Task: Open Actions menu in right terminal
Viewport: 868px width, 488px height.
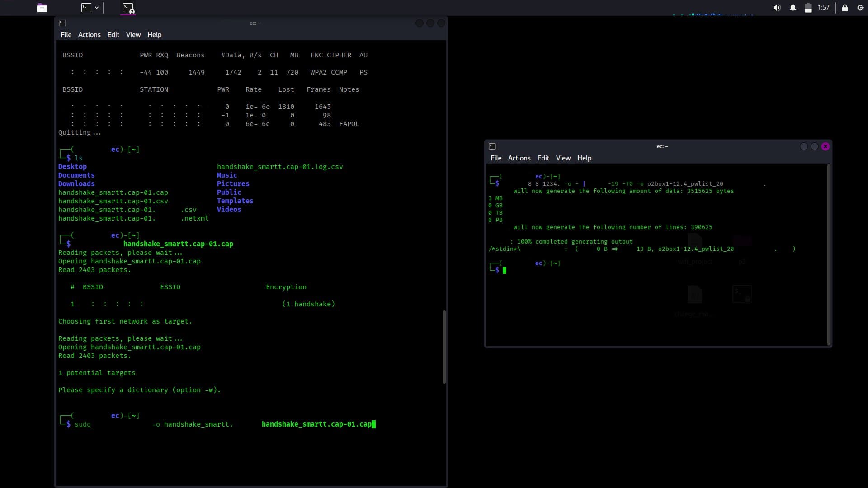Action: point(519,158)
